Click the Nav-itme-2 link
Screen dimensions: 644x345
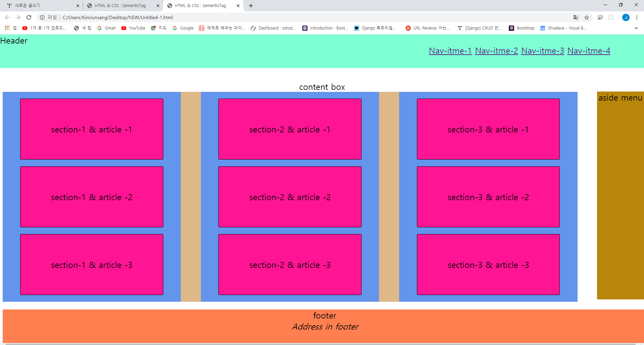pos(496,51)
